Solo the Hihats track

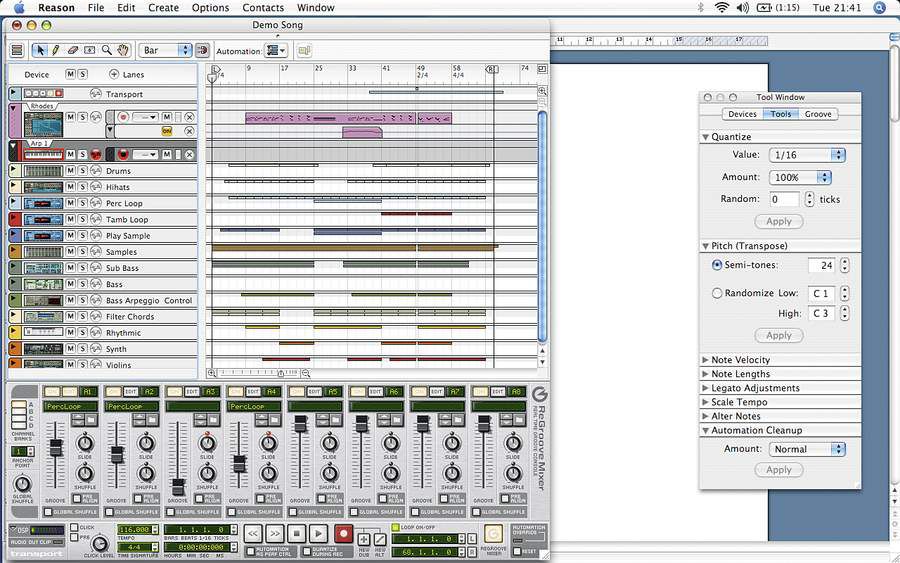[83, 187]
